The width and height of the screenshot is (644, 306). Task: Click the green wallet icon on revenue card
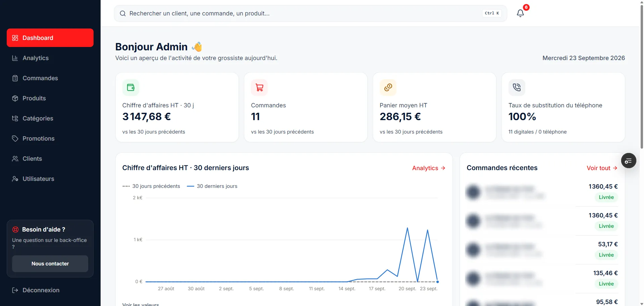coord(131,88)
